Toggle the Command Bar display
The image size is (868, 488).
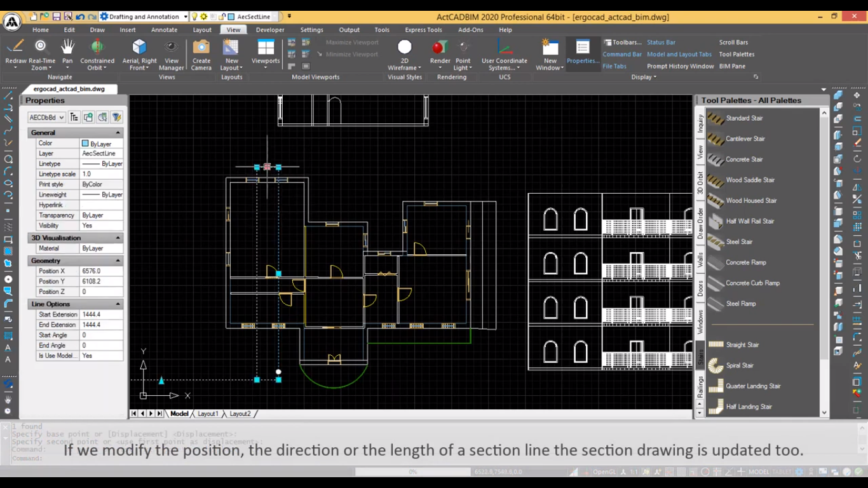point(622,55)
